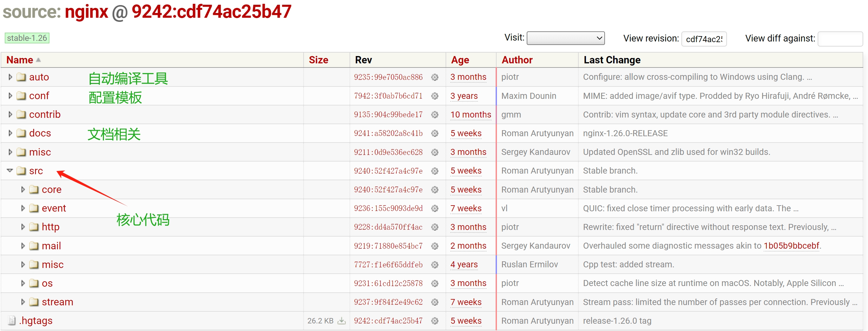Open the stable-1.26 branch tag
Image resolution: width=868 pixels, height=331 pixels.
click(27, 38)
